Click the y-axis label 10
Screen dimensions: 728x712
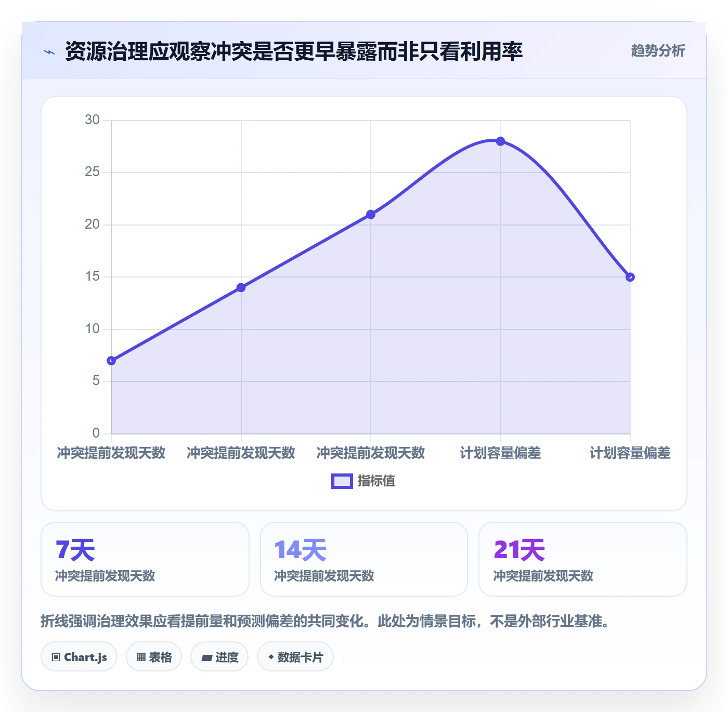click(x=92, y=329)
